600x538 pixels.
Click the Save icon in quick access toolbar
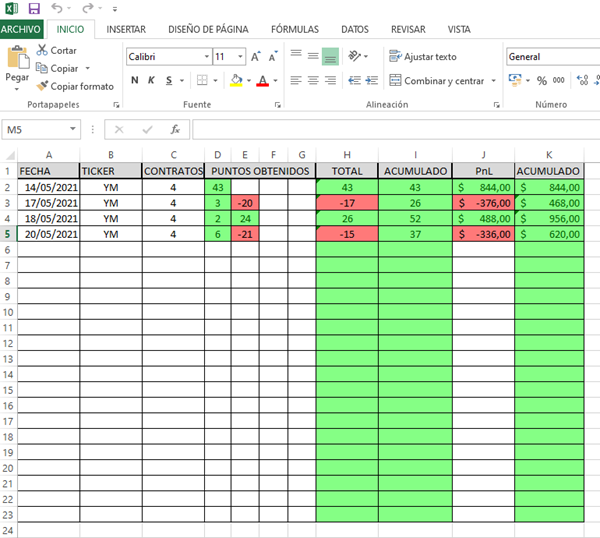pos(34,8)
